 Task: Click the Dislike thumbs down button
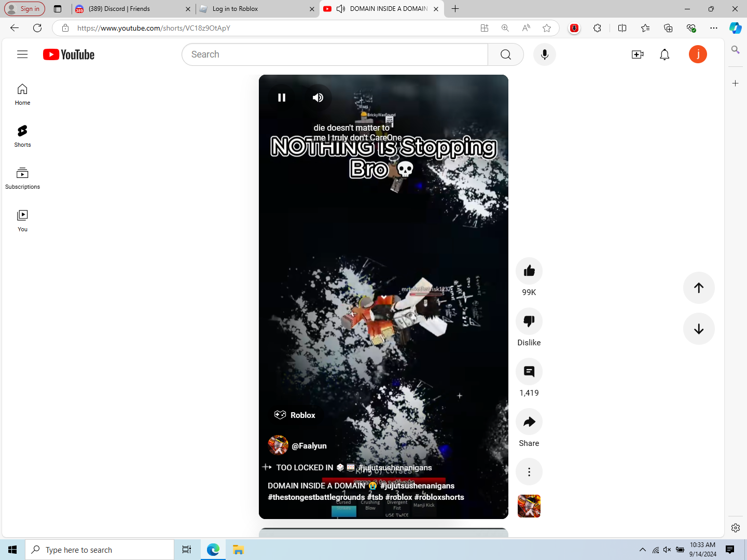click(529, 321)
